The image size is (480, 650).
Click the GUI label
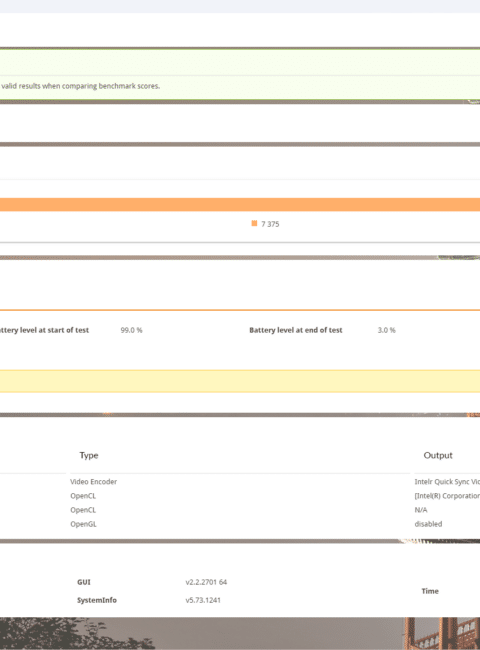(84, 582)
